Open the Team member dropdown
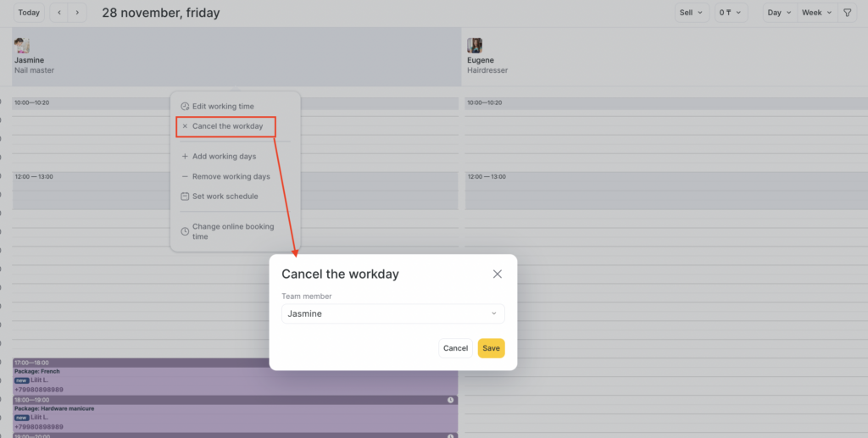This screenshot has height=438, width=868. pos(392,313)
